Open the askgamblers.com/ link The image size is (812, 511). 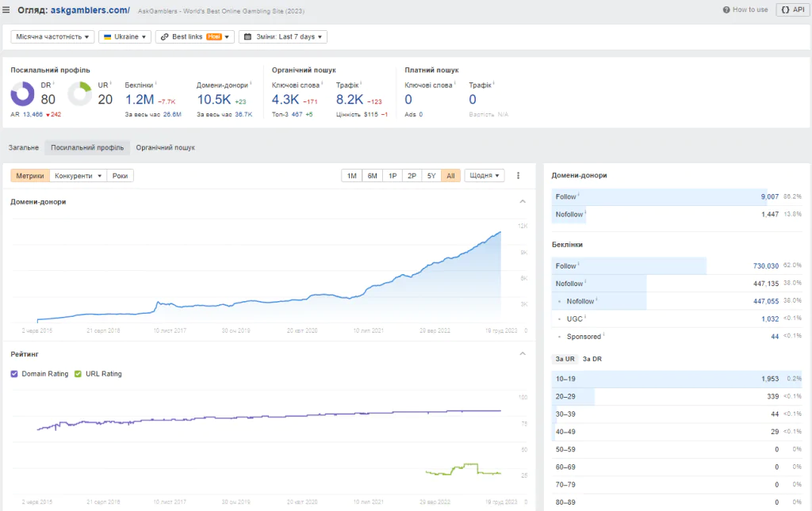click(90, 10)
